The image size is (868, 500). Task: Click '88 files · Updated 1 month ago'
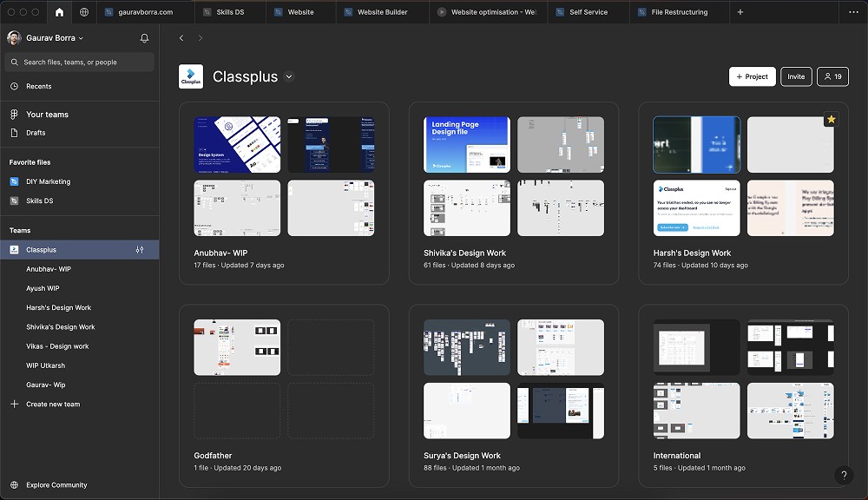click(x=471, y=468)
